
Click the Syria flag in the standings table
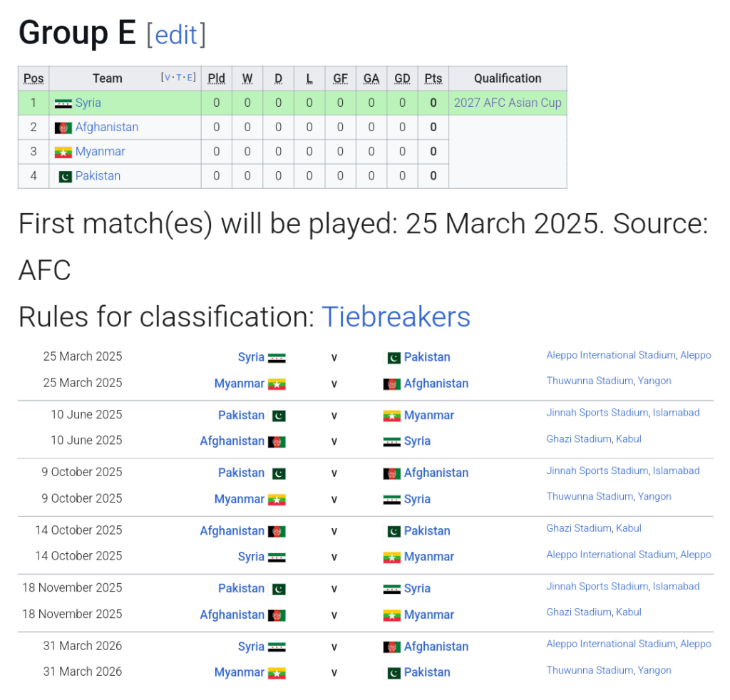tap(63, 103)
